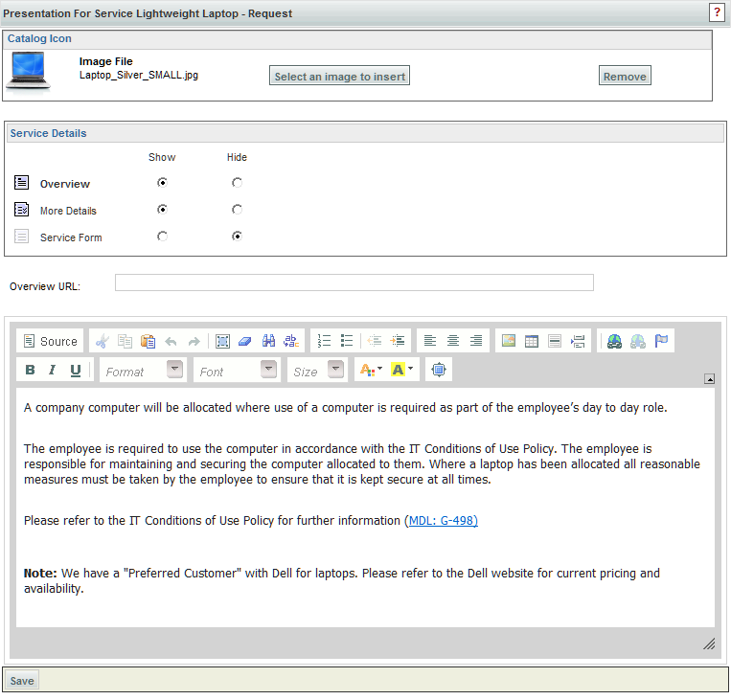Click the Note paragraph in the editor
The width and height of the screenshot is (731, 700).
(x=342, y=580)
